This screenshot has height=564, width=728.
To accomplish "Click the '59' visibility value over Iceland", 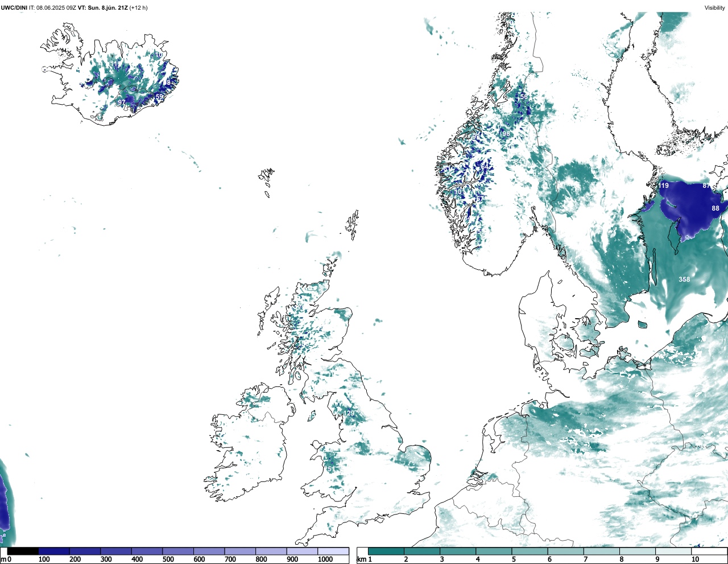I will click(x=159, y=97).
